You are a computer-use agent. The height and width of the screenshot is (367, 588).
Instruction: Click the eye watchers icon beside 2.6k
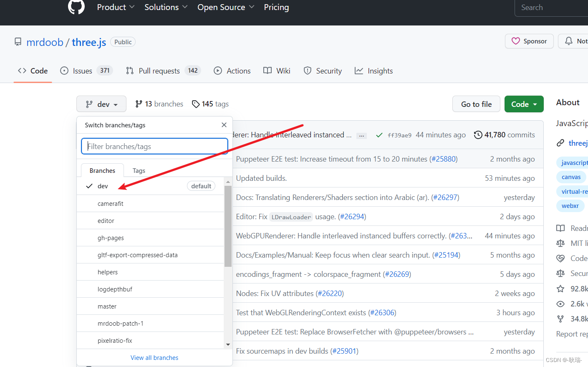point(560,304)
